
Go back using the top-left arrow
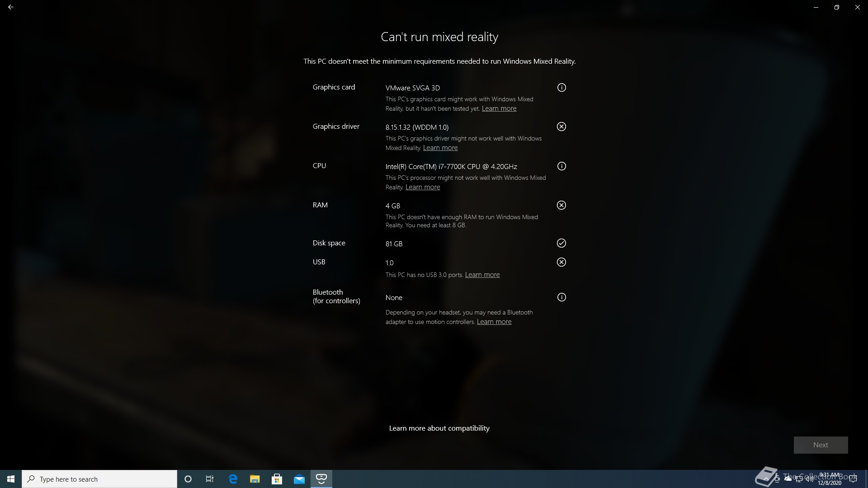coord(11,7)
